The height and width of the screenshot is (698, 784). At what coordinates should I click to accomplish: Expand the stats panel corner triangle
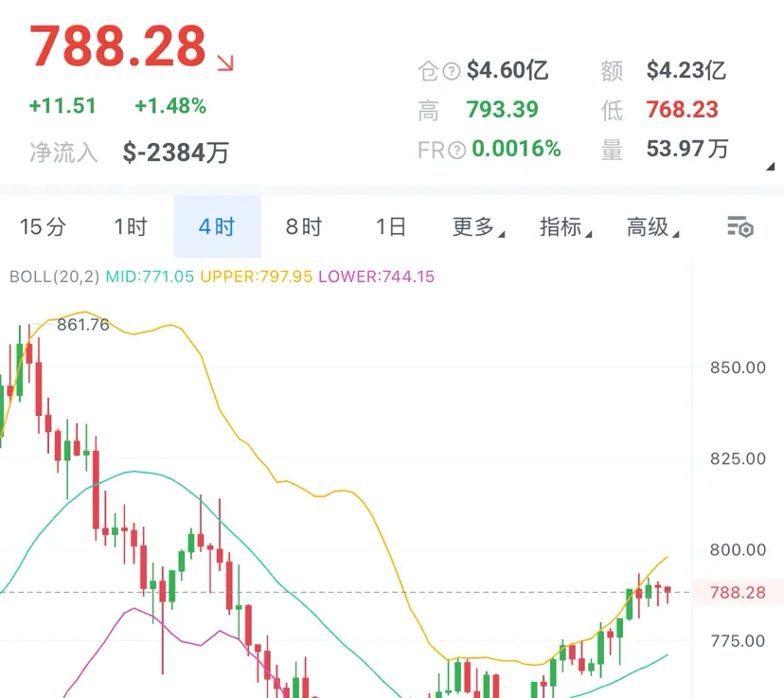coord(771,167)
